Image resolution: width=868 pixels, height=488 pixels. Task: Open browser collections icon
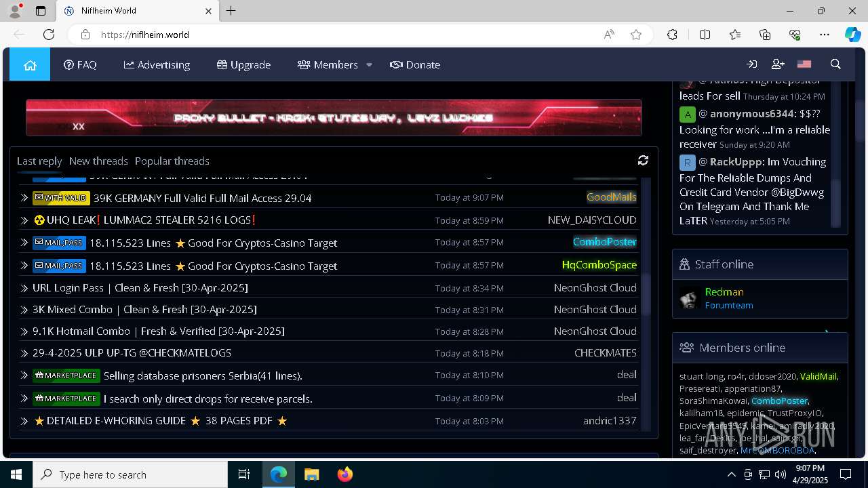765,35
